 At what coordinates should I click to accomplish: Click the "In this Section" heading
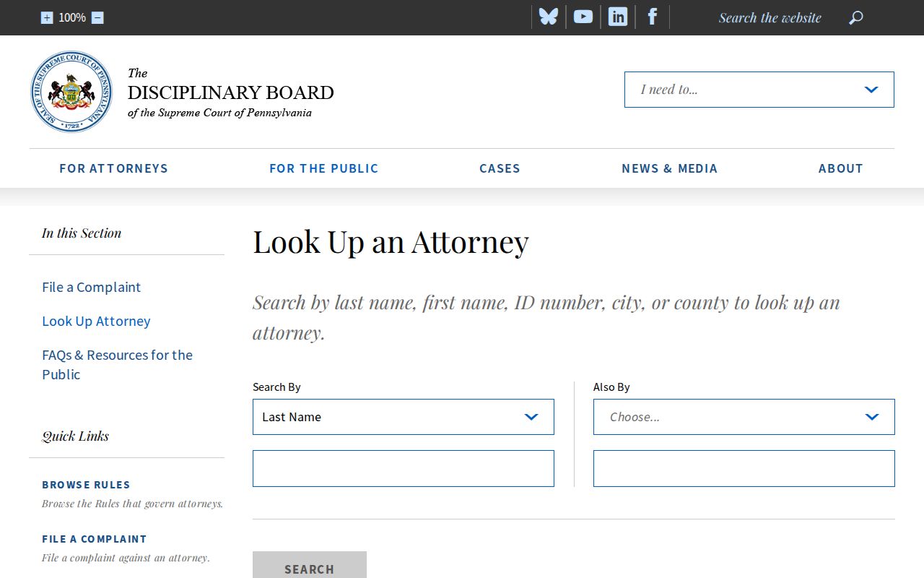pyautogui.click(x=82, y=233)
